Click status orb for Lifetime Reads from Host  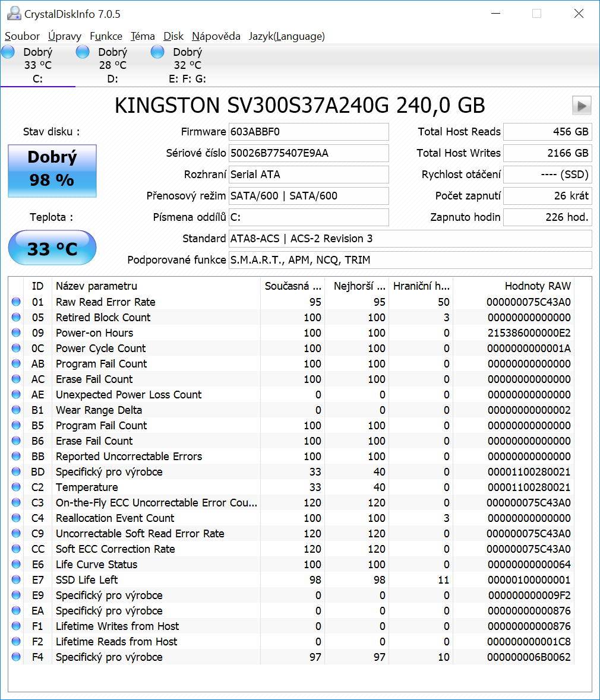(16, 641)
